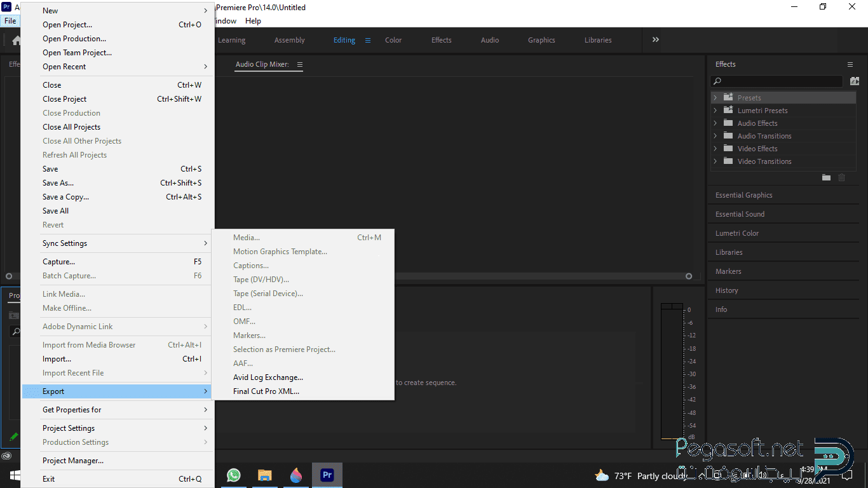
Task: Switch to the Libraries workspace tab
Action: [598, 40]
